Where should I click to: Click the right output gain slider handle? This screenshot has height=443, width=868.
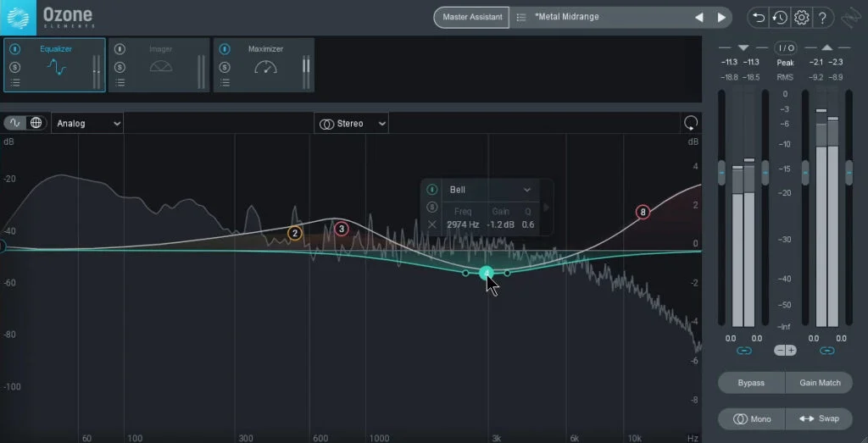coord(849,173)
